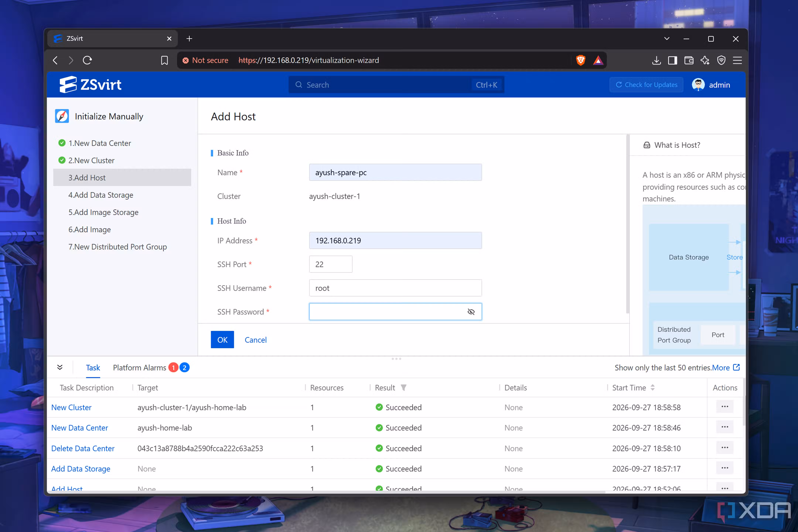
Task: Open Leo AI sparkle icon
Action: coord(705,60)
